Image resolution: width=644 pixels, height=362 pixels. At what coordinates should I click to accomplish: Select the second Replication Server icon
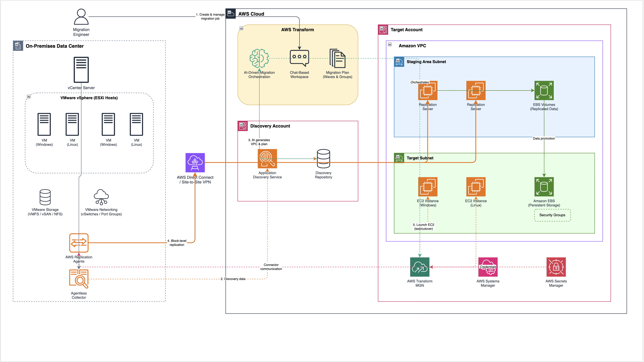click(x=476, y=90)
